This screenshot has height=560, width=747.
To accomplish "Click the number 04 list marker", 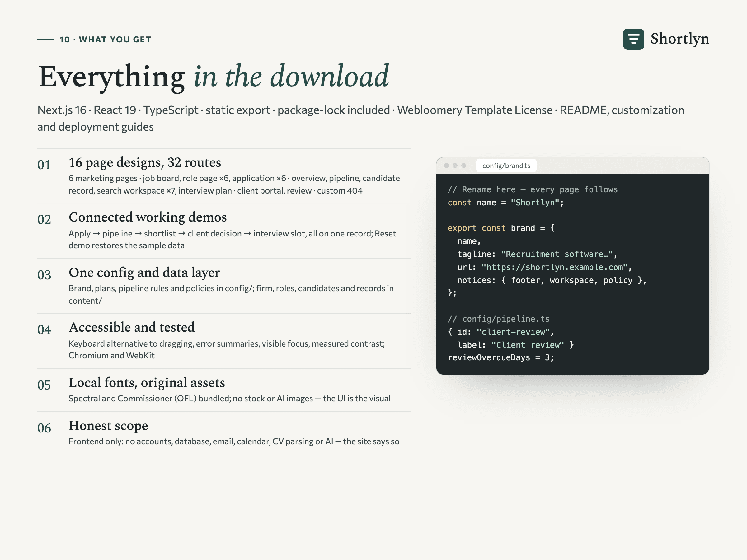I will [x=44, y=330].
